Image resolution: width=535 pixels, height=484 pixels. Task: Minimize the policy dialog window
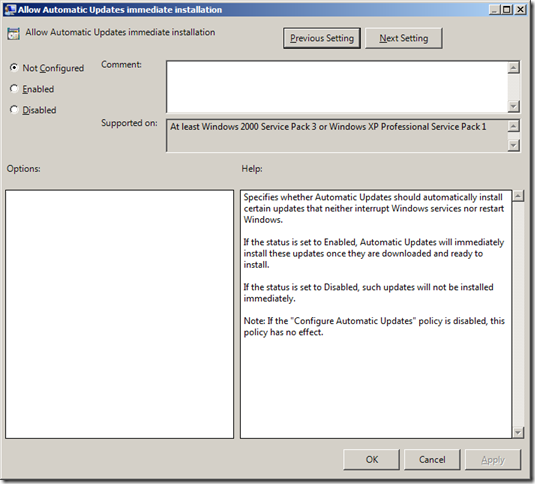click(x=494, y=9)
